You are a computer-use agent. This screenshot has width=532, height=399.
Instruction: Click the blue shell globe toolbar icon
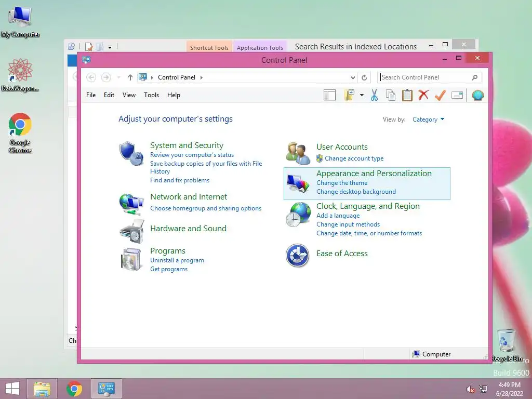point(477,96)
